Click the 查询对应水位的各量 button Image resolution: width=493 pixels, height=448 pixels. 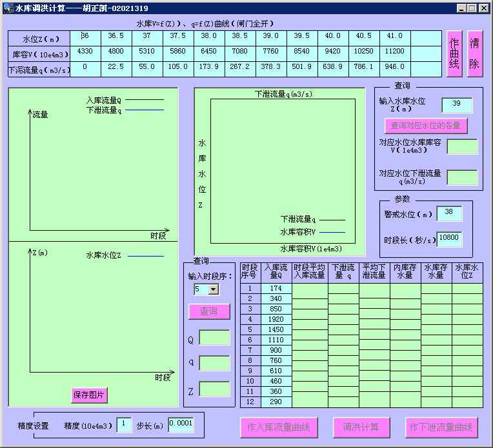tap(426, 125)
